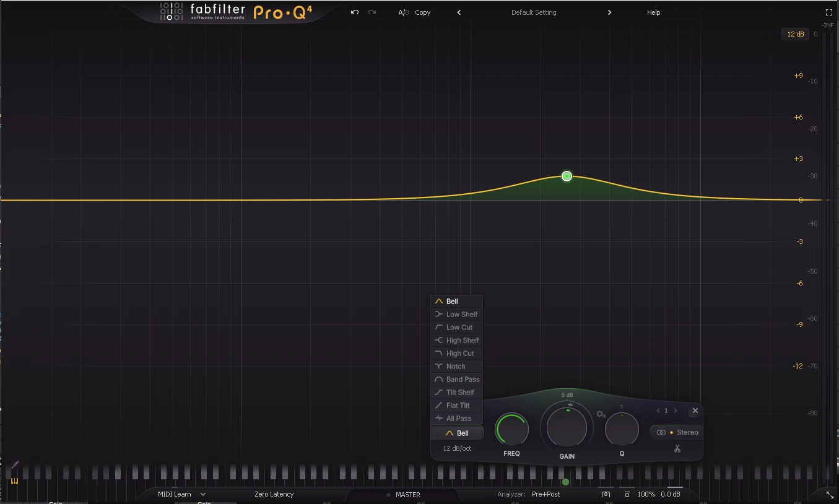Enter full screen mode icon

click(x=829, y=12)
